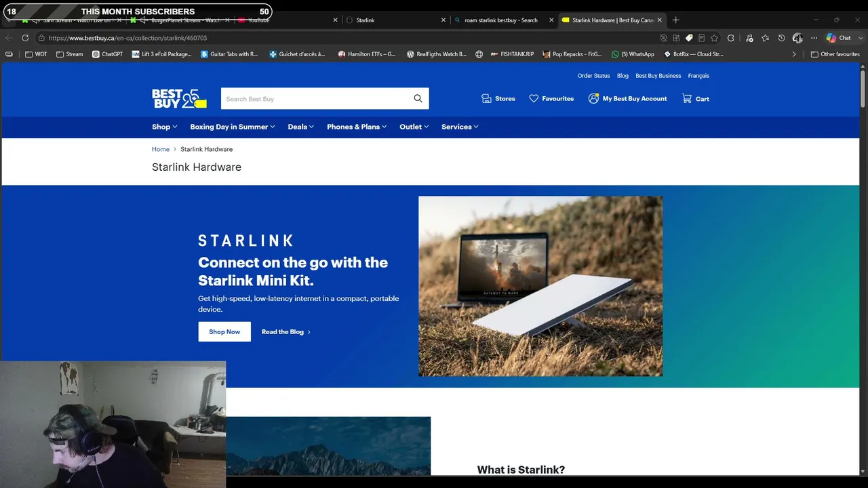The image size is (868, 488).
Task: Open the Pop Repacks bookmark
Action: click(x=572, y=54)
